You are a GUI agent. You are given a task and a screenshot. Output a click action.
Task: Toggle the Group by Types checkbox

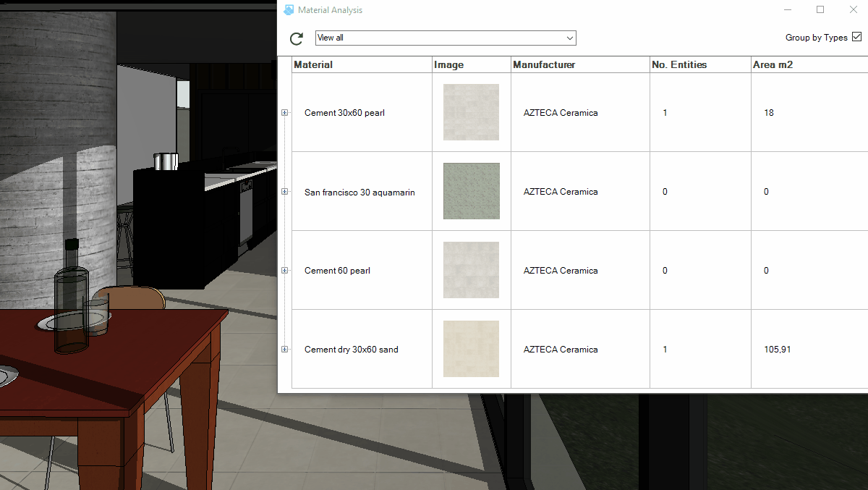tap(856, 37)
